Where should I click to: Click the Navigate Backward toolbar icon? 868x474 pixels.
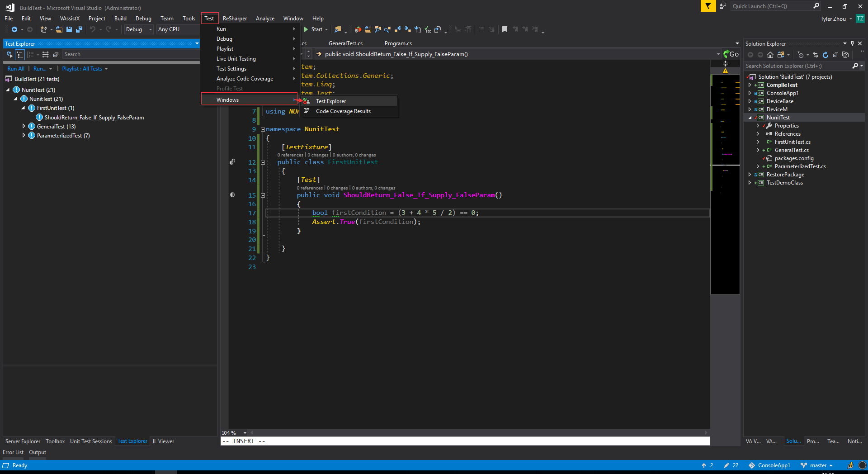(x=14, y=29)
